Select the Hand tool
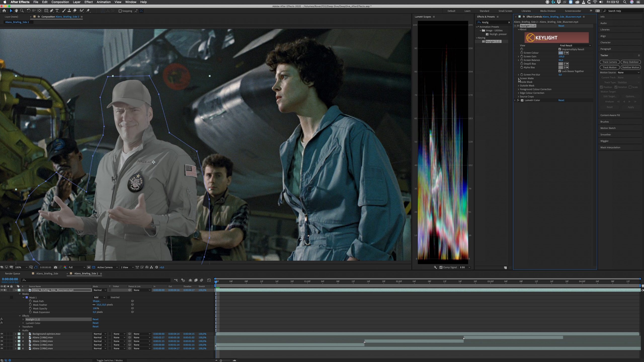The height and width of the screenshot is (362, 644). 16,11
